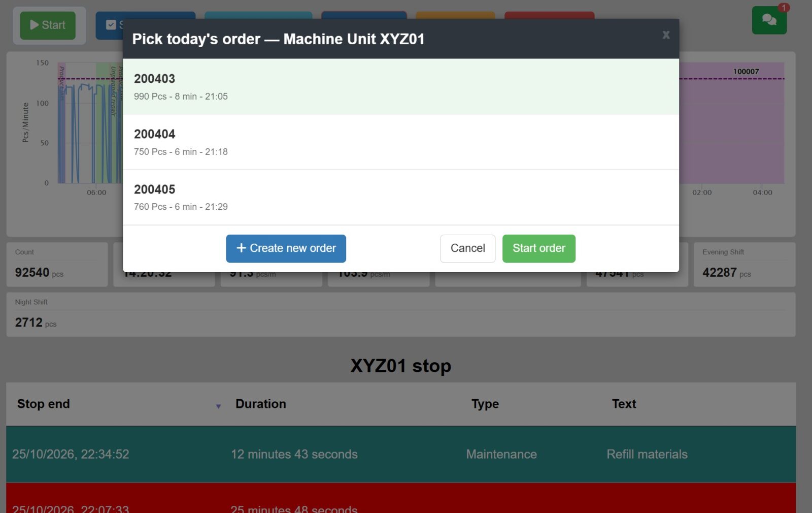Click the green Start order button
This screenshot has width=812, height=513.
click(538, 248)
